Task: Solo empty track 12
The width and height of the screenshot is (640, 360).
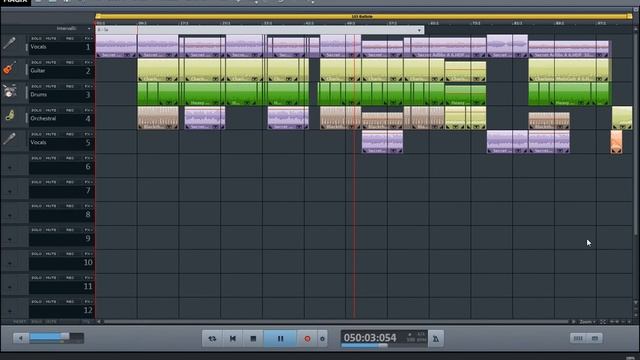Action: (36, 302)
